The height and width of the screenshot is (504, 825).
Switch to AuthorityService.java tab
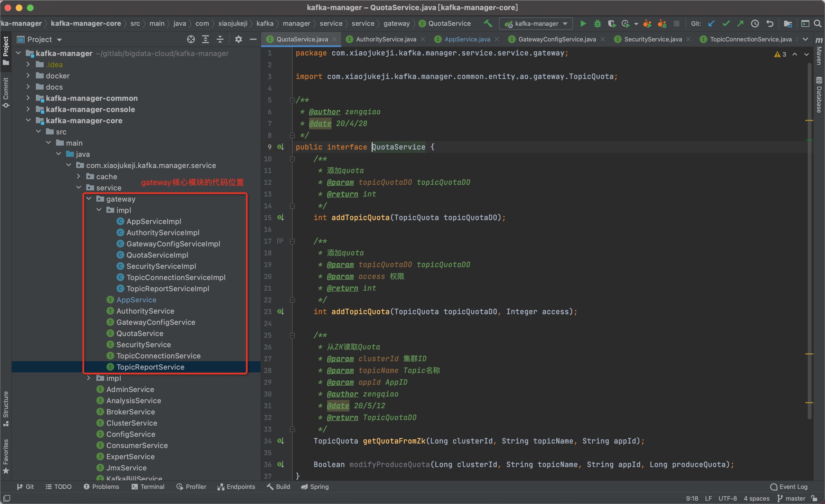386,39
